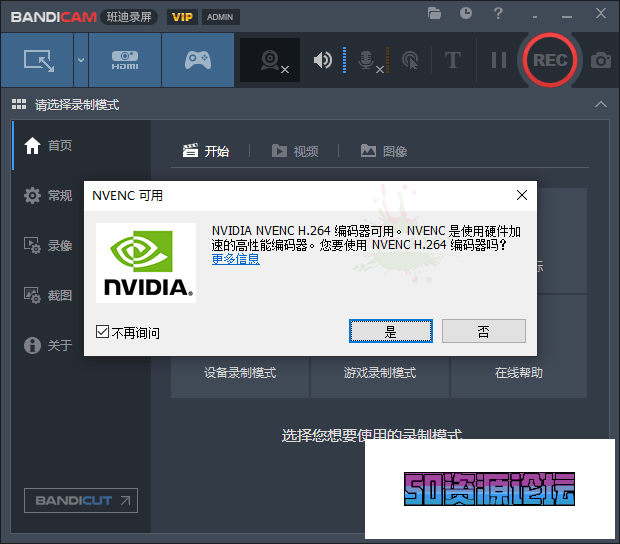Open the output folder icon
Image resolution: width=620 pixels, height=544 pixels.
point(434,14)
